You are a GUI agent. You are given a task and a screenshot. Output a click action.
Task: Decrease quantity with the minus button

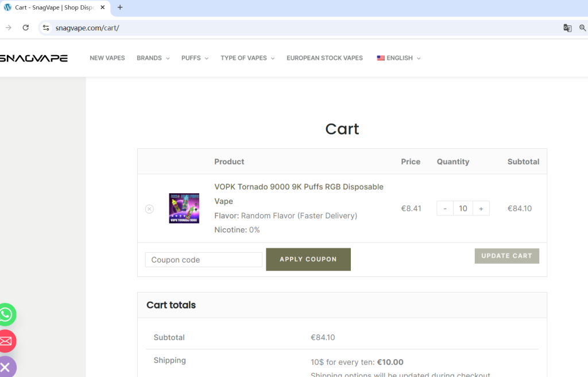445,209
